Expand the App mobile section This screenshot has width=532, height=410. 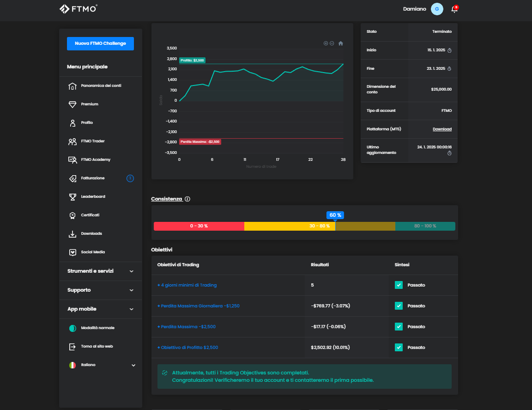point(100,309)
